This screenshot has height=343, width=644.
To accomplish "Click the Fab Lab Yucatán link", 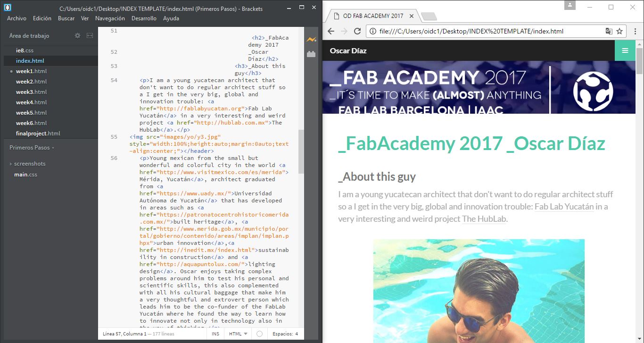I will point(564,207).
